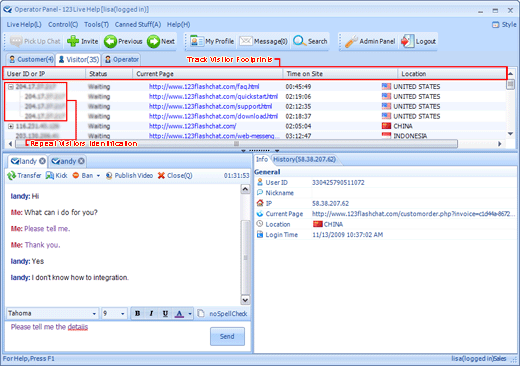
Task: Toggle underline text formatting
Action: [x=165, y=313]
